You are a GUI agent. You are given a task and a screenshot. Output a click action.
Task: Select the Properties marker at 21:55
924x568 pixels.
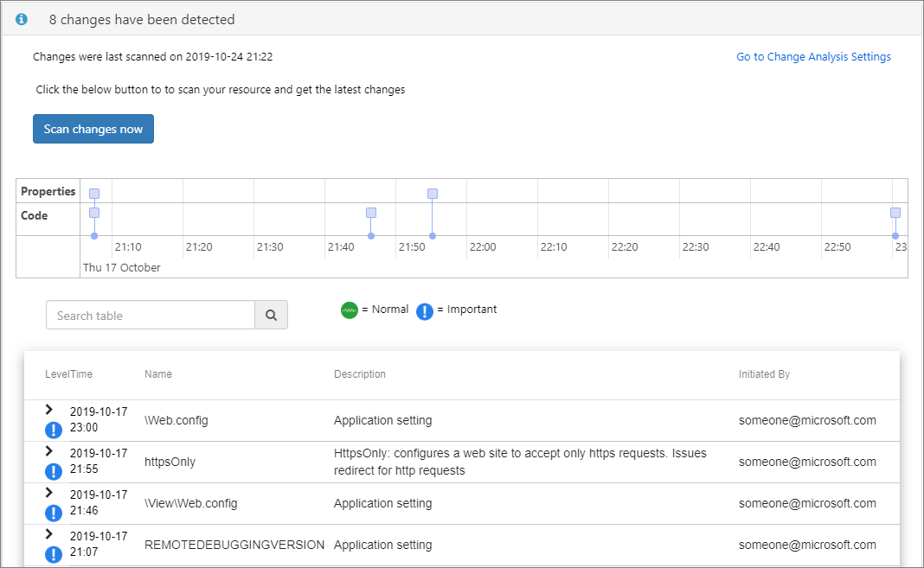[x=433, y=194]
